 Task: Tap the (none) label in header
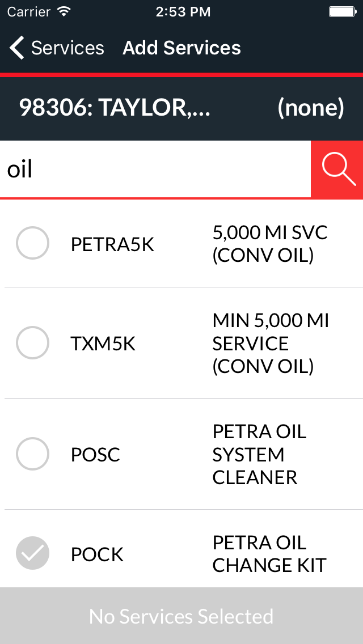(310, 108)
